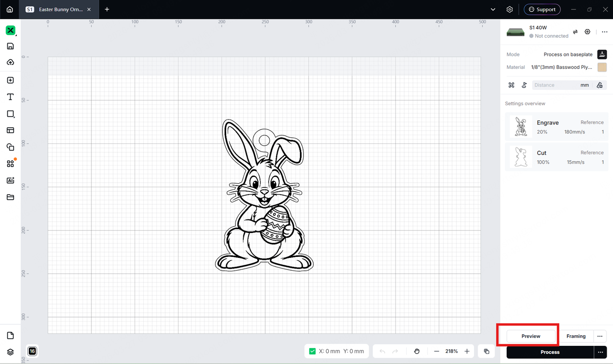Click the redo arrow
This screenshot has width=613, height=364.
395,351
